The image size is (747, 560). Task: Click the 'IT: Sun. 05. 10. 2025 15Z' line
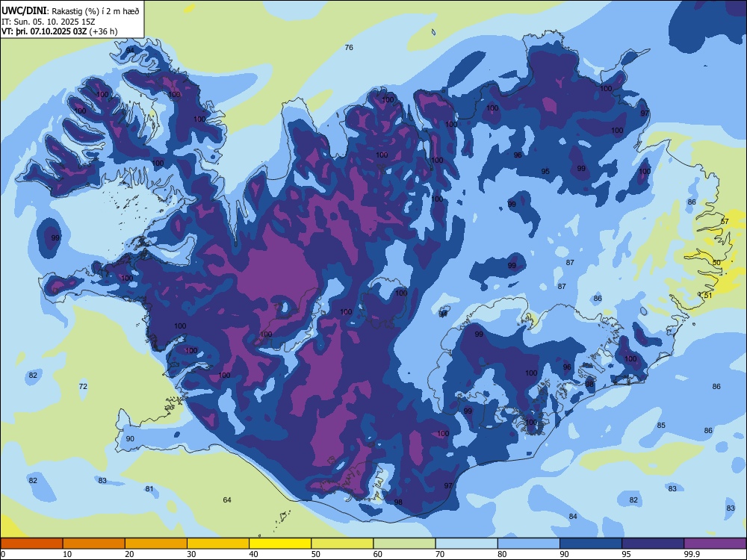[x=48, y=22]
